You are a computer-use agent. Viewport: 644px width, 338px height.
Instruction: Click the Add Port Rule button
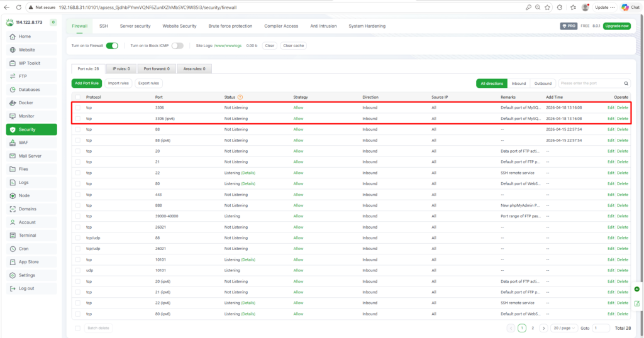click(x=86, y=83)
